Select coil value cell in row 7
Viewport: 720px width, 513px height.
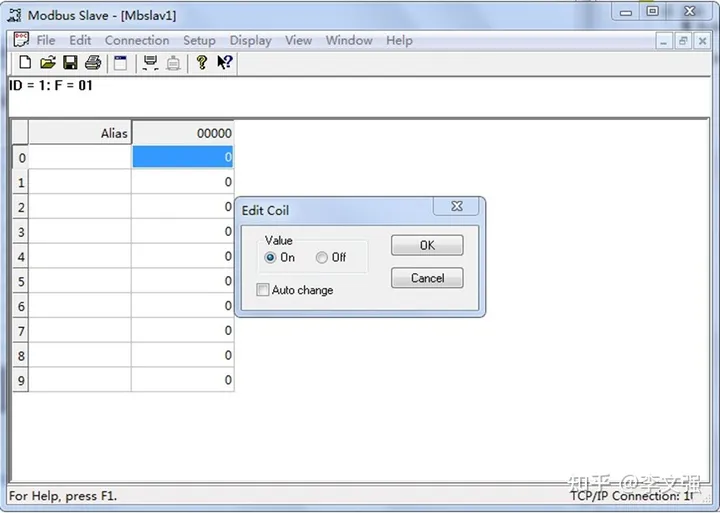point(183,331)
